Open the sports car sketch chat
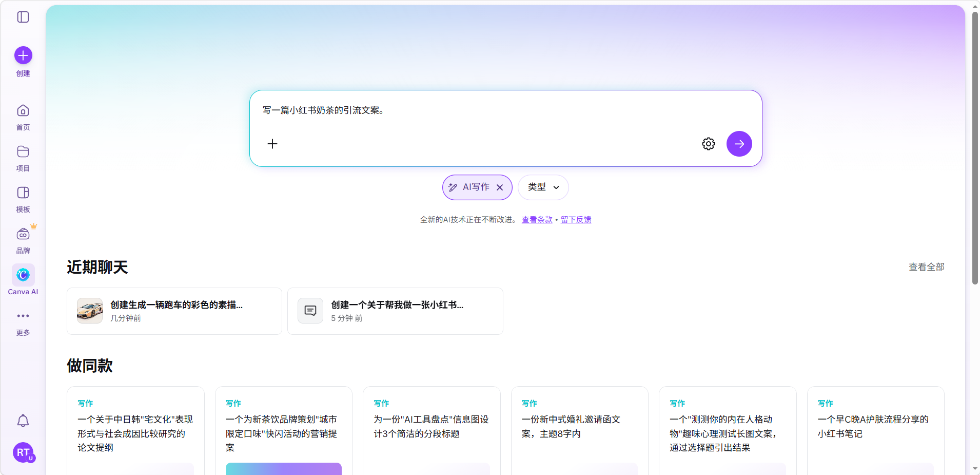The width and height of the screenshot is (980, 475). pos(174,311)
